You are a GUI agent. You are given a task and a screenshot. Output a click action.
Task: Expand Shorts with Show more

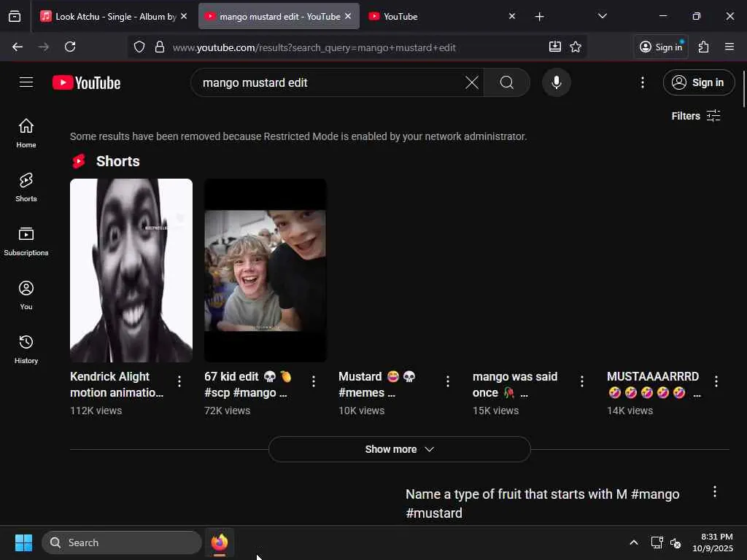[399, 449]
